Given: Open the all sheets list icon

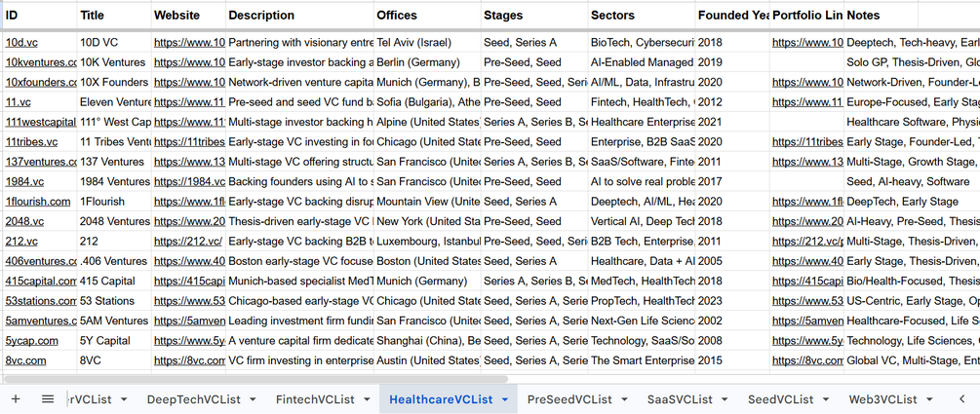Looking at the screenshot, I should (x=48, y=399).
